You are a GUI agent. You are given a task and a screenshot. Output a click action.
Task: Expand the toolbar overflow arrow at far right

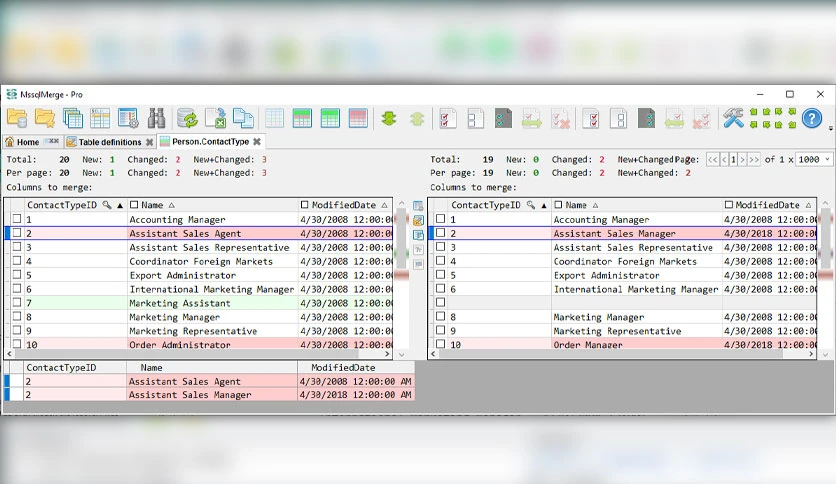[x=830, y=128]
